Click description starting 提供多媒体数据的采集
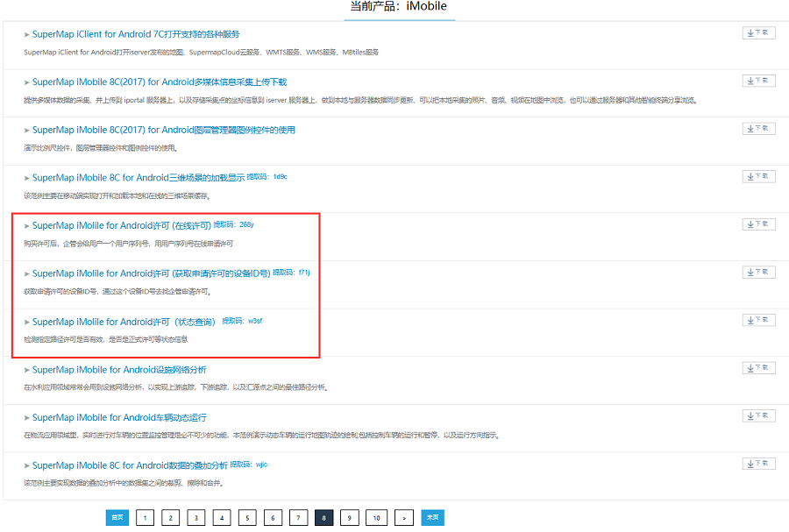789x532 pixels. [x=361, y=100]
